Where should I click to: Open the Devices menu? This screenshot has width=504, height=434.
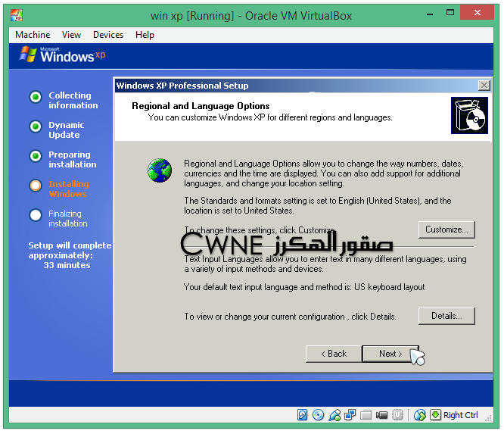coord(108,35)
